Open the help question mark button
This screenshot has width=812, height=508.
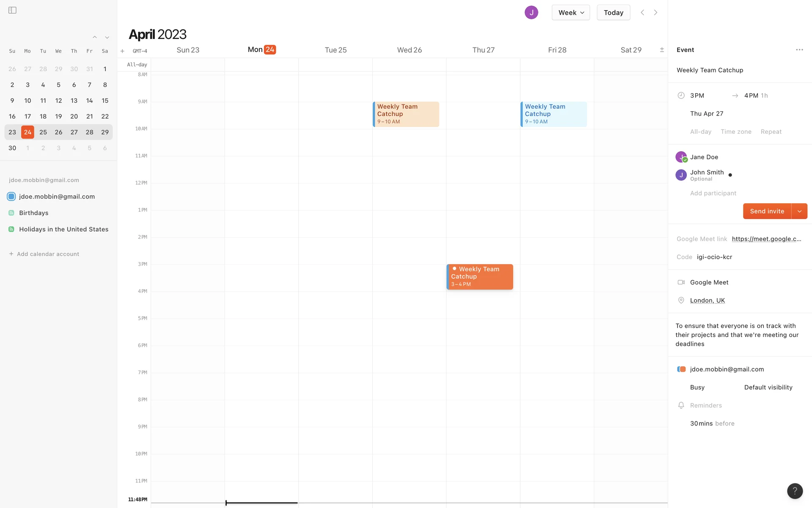795,491
